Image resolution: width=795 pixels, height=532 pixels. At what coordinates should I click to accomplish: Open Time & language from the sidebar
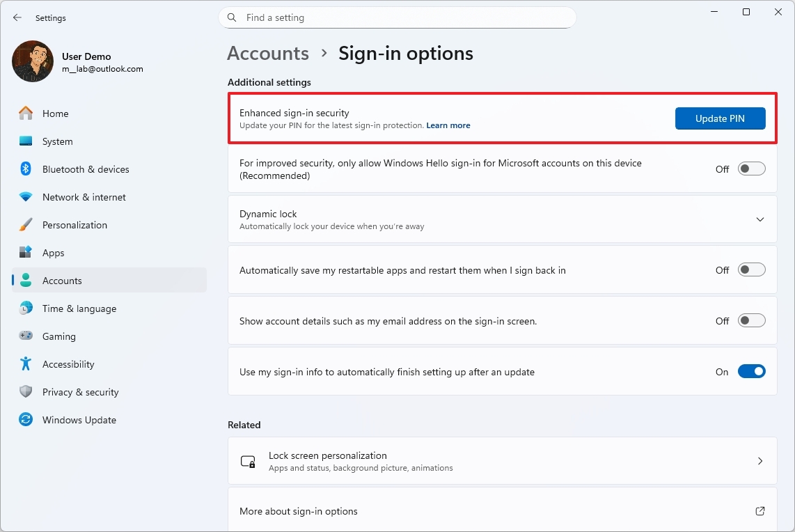pyautogui.click(x=25, y=308)
